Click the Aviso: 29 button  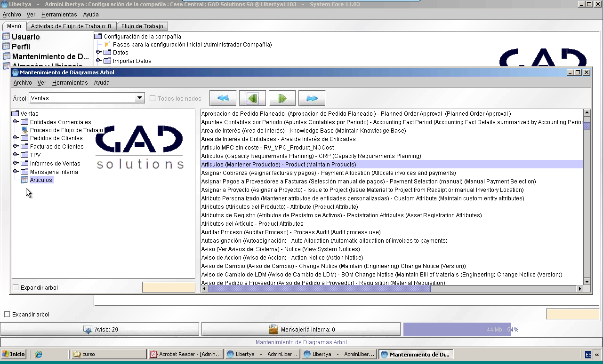click(x=100, y=329)
